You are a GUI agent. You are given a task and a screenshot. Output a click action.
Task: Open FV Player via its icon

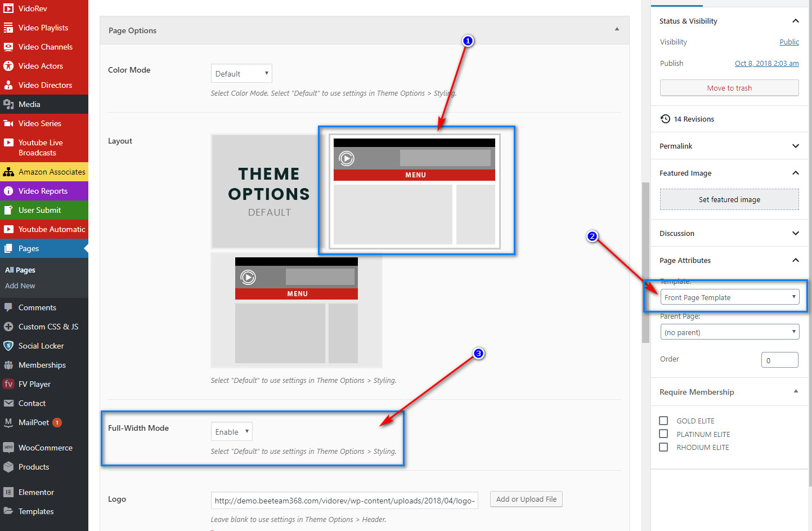coord(8,384)
